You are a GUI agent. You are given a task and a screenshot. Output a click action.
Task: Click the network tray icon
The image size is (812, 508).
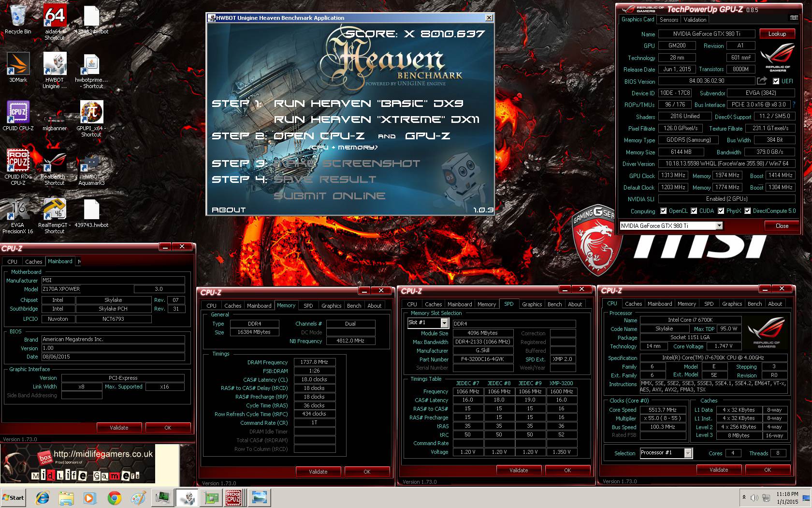766,498
